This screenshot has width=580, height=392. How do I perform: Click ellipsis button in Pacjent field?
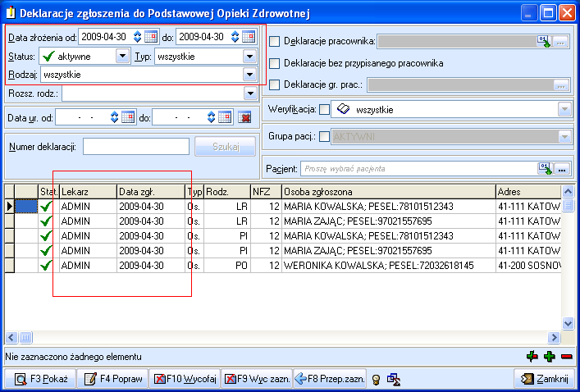point(562,170)
